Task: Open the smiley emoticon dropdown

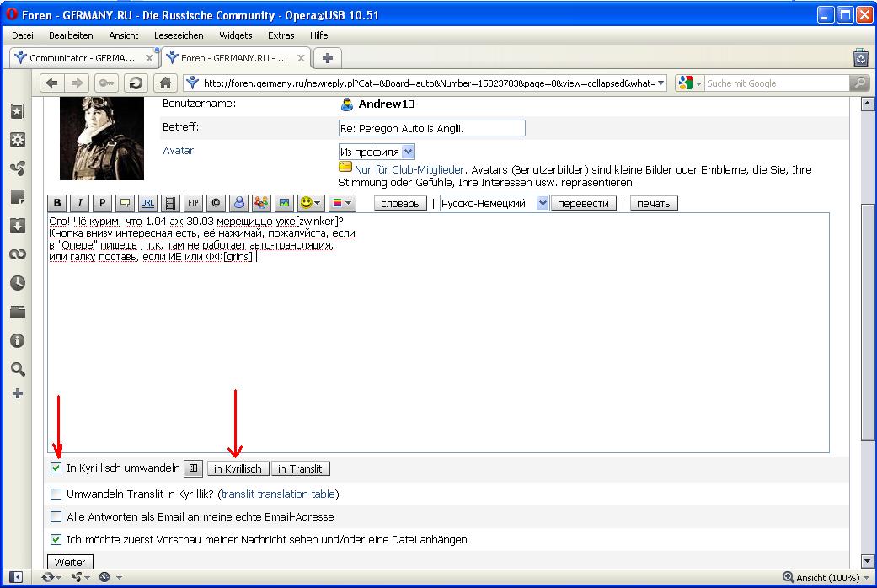Action: point(312,203)
